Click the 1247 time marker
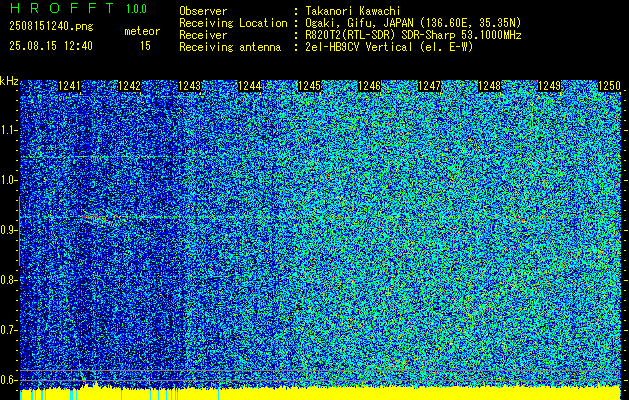Screen dimensions: 629x400 pyautogui.click(x=429, y=86)
